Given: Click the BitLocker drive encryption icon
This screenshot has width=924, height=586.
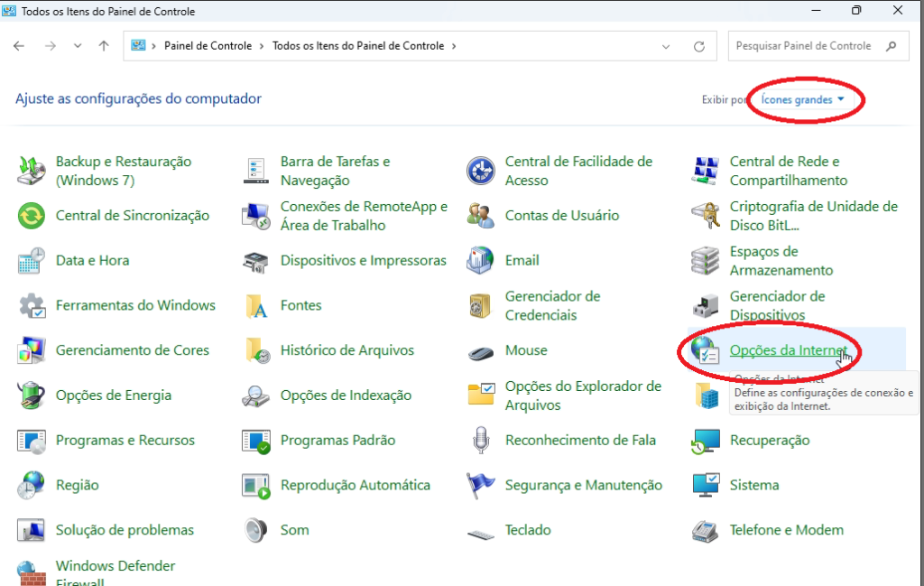Looking at the screenshot, I should 706,216.
